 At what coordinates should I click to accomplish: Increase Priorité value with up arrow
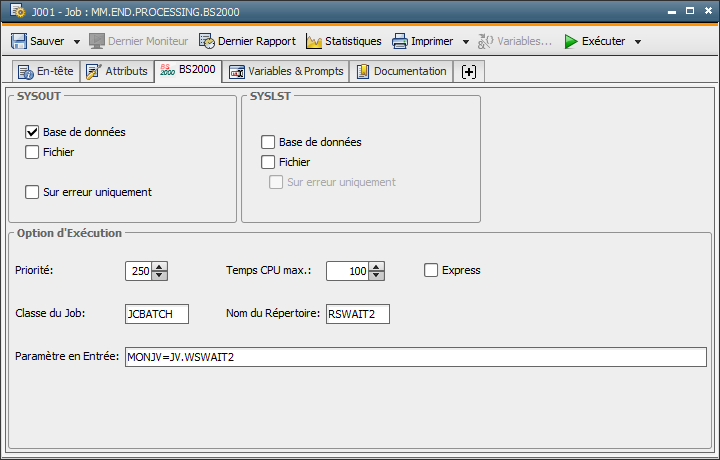(x=160, y=266)
